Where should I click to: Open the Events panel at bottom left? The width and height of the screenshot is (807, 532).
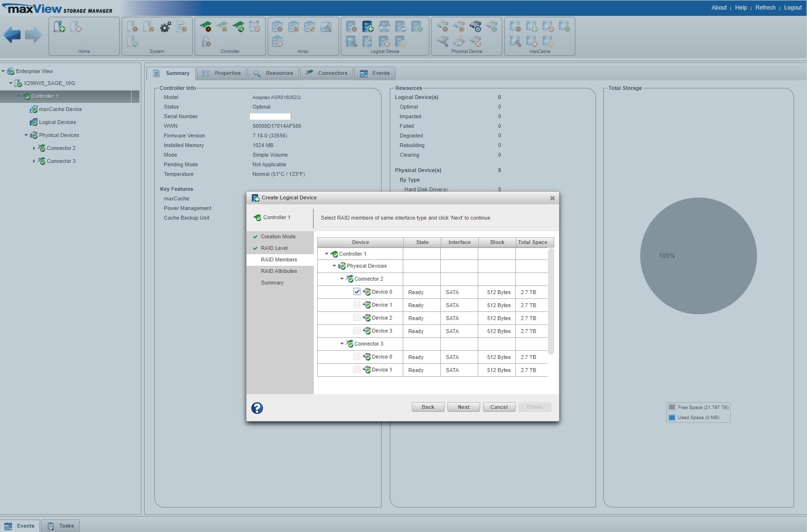[x=20, y=526]
